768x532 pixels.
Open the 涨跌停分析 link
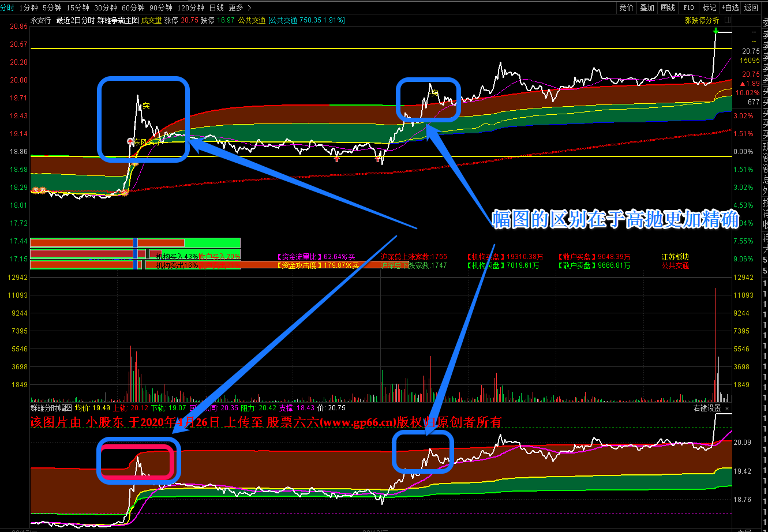(702, 20)
